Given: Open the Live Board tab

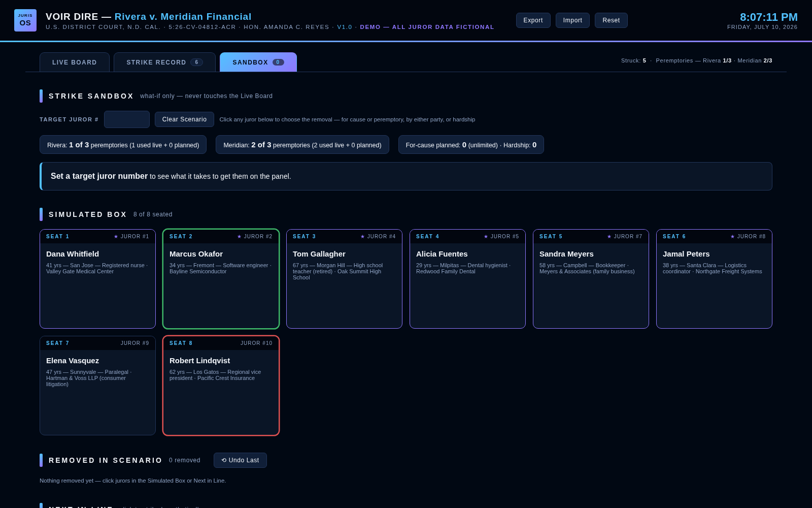Looking at the screenshot, I should pyautogui.click(x=75, y=62).
